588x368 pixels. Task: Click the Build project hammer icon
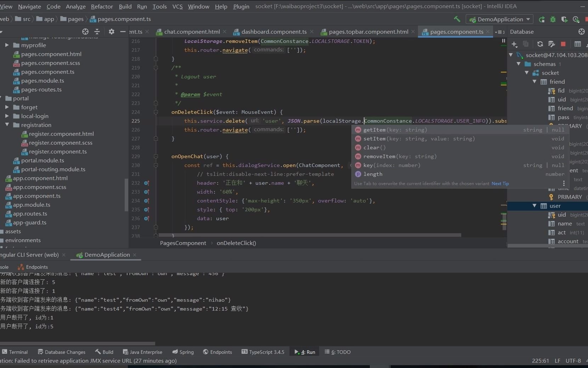[457, 19]
